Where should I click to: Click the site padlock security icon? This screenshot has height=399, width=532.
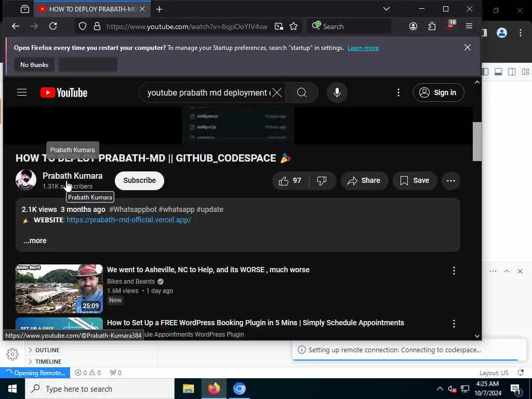tap(97, 26)
